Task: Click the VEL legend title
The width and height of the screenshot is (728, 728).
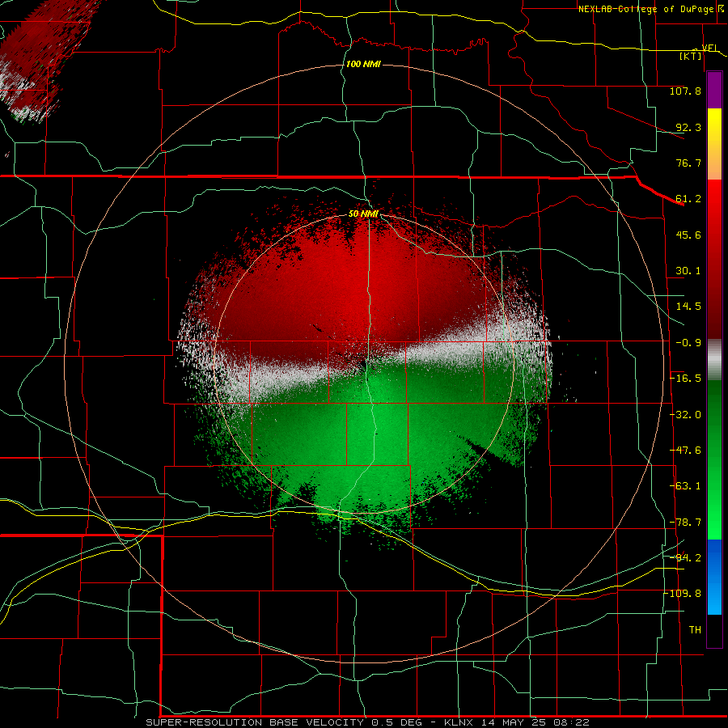Action: [x=710, y=49]
